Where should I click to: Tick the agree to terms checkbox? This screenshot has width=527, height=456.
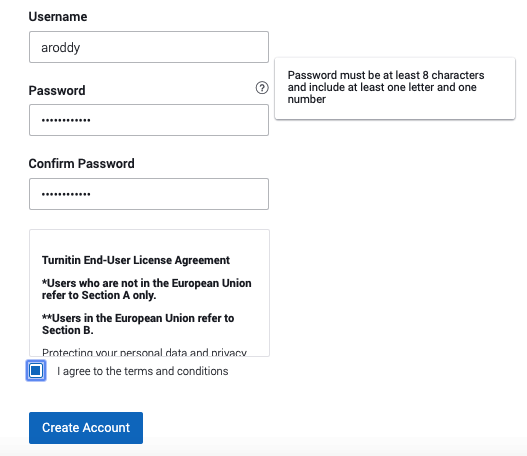tap(36, 371)
